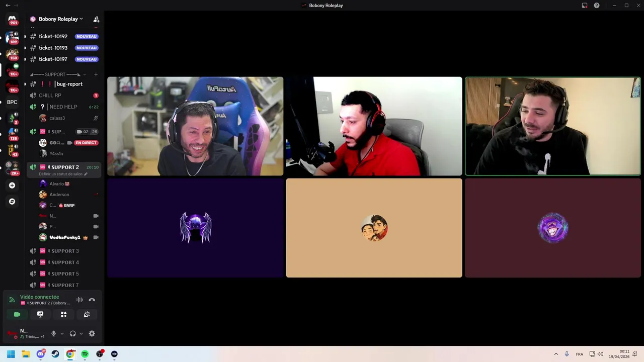644x362 pixels.
Task: Open server folder with 2K+ badge
Action: coord(12,167)
